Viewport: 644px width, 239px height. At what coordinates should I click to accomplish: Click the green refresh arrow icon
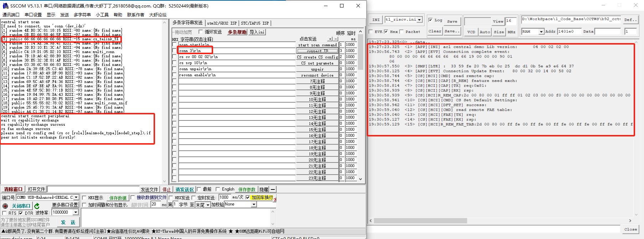click(x=37, y=206)
